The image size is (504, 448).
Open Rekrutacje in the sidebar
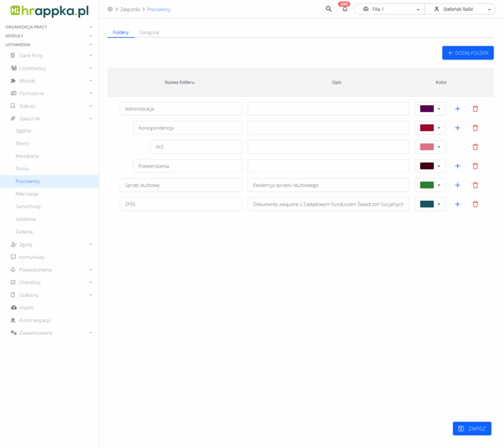(x=27, y=194)
